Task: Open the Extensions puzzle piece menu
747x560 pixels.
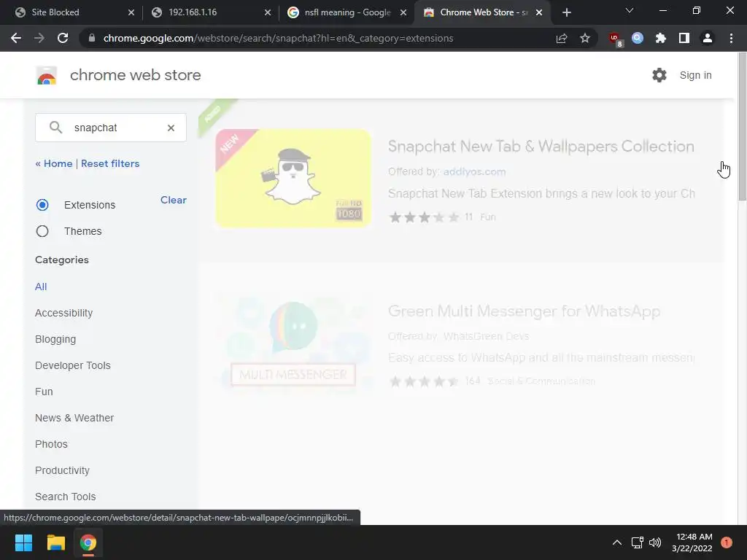Action: click(661, 38)
